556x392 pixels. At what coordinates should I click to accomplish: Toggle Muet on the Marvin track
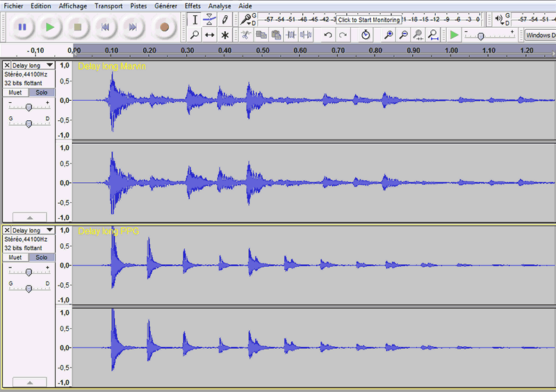point(15,92)
